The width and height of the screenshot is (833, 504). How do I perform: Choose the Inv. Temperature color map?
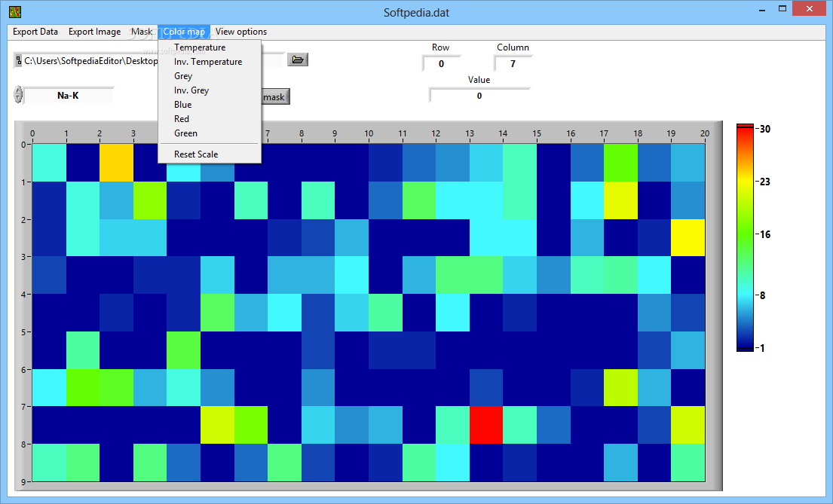coord(210,62)
